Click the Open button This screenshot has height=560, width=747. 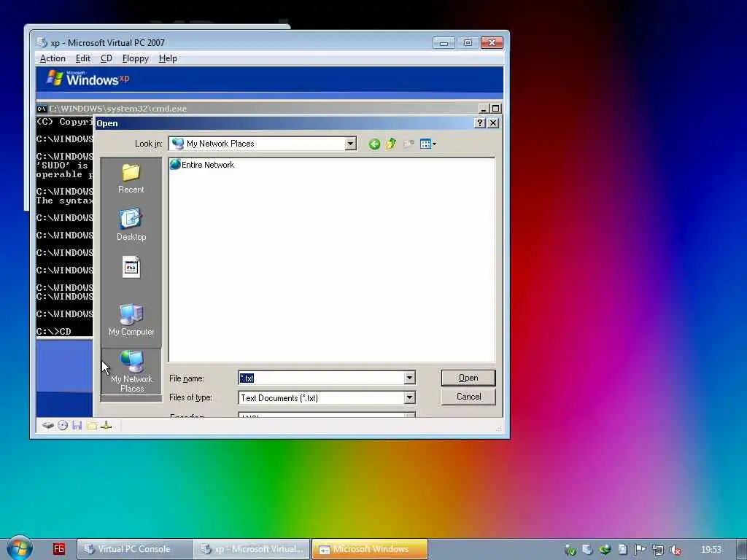(x=468, y=378)
